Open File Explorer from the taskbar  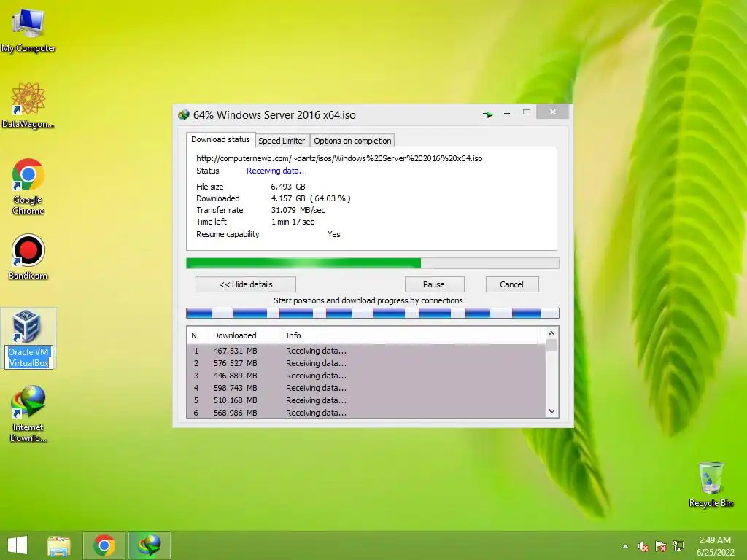(59, 545)
